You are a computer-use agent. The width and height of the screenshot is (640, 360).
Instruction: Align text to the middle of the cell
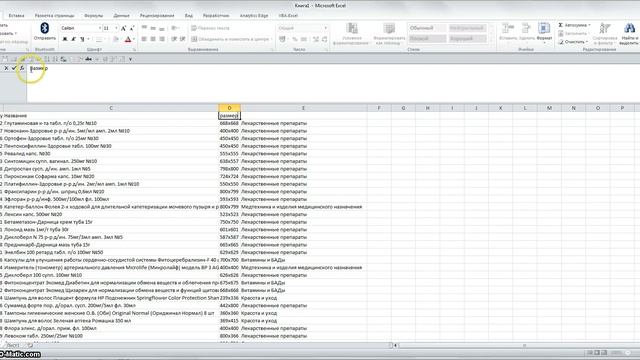(153, 28)
